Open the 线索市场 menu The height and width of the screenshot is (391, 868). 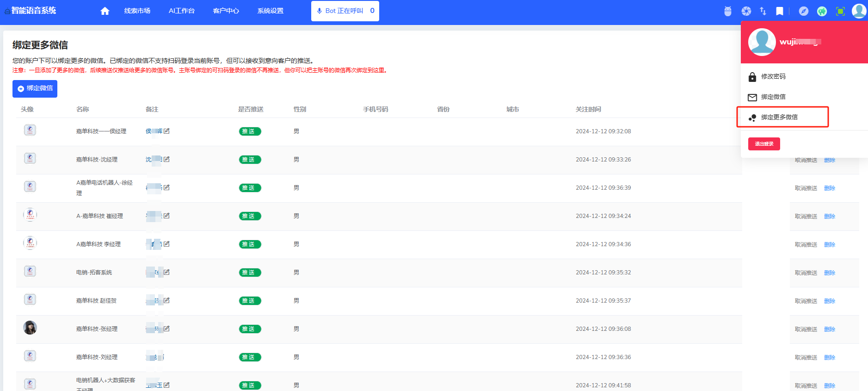coord(137,11)
